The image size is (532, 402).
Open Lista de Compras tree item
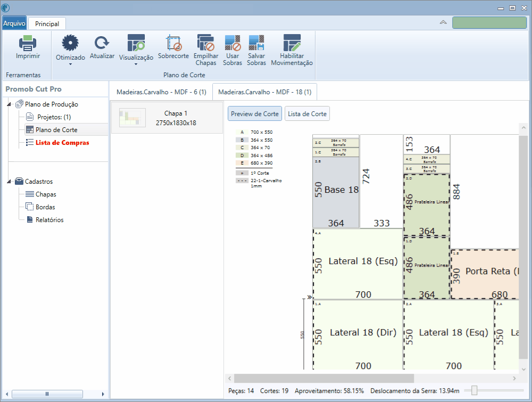click(62, 143)
